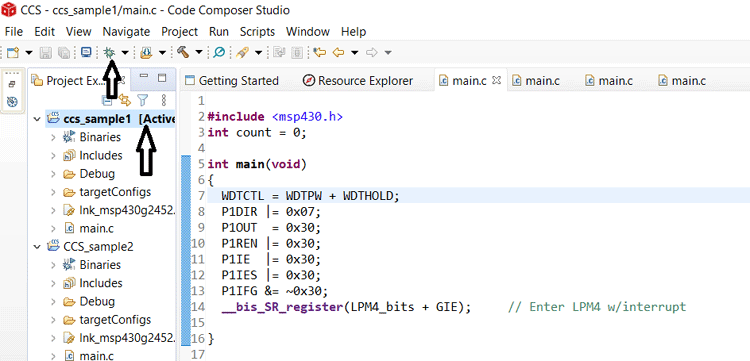Open the Back history dropdown arrow
750x361 pixels.
tap(354, 53)
